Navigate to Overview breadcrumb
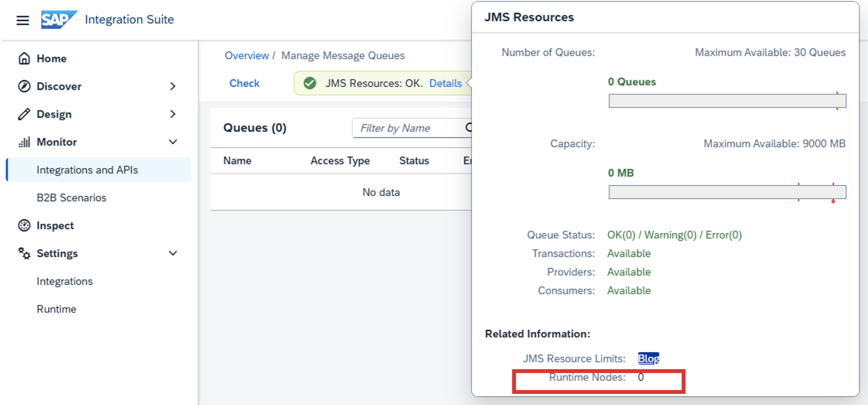Image resolution: width=868 pixels, height=405 pixels. (x=247, y=55)
